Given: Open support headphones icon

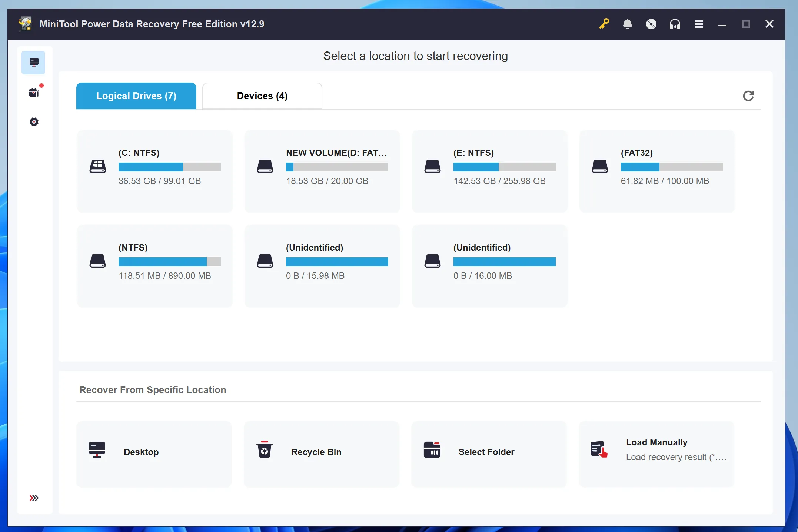Looking at the screenshot, I should pos(675,24).
